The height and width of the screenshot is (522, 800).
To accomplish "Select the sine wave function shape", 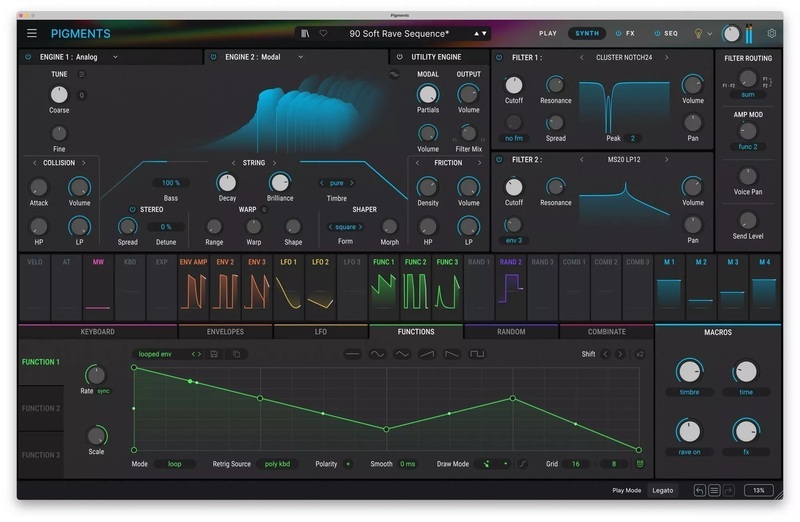I will tap(377, 354).
